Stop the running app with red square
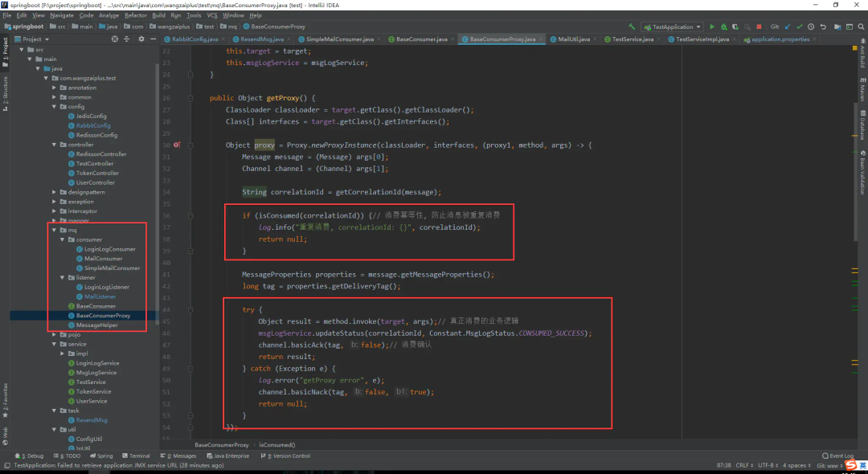This screenshot has width=868, height=474. (759, 27)
